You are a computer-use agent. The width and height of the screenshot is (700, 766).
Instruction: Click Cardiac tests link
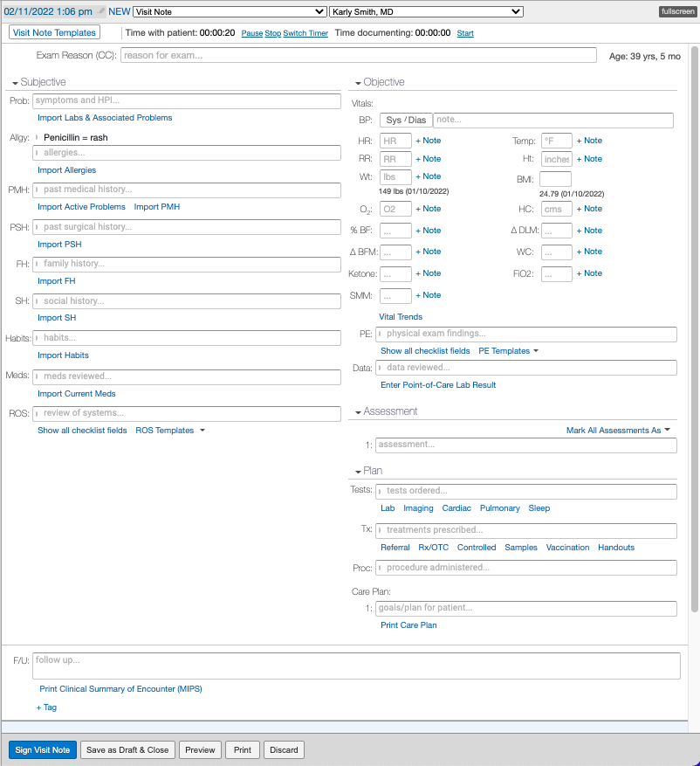click(x=456, y=508)
